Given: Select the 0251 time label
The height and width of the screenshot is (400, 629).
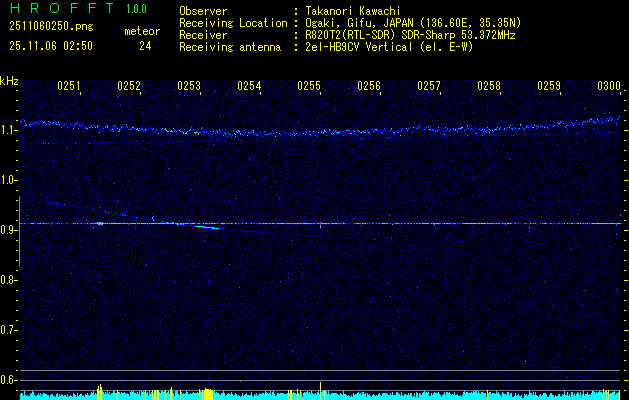Looking at the screenshot, I should click(69, 87).
